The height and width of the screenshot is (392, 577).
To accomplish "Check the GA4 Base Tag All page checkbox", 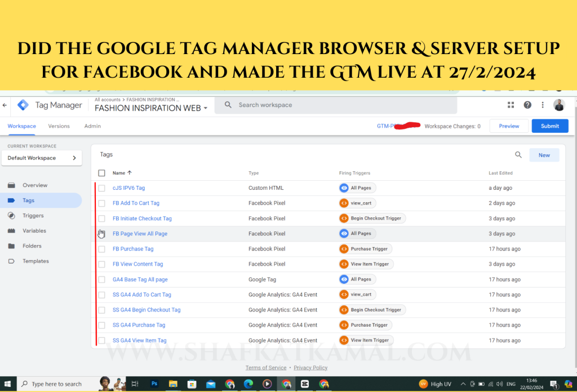I will (x=101, y=280).
